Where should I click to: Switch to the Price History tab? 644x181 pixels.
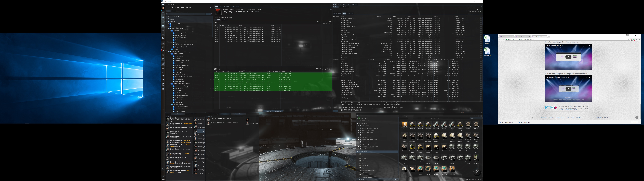(224, 20)
